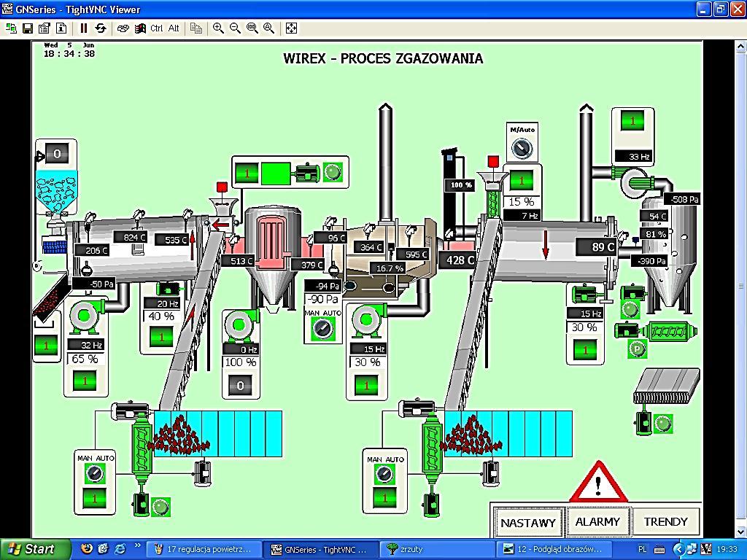Click the -90 Pa setpoint field
747x560 pixels.
(323, 300)
